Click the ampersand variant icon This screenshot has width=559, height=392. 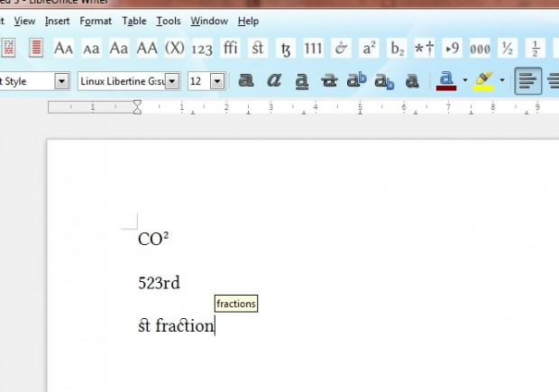[341, 48]
